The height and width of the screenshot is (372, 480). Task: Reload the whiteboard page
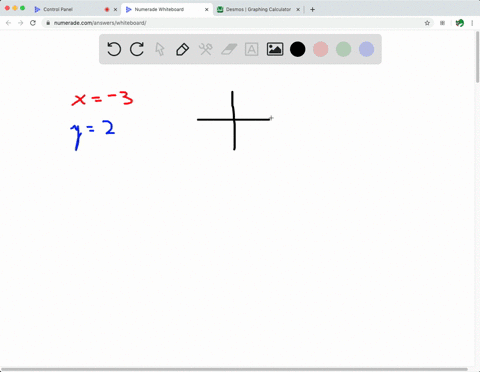point(33,23)
